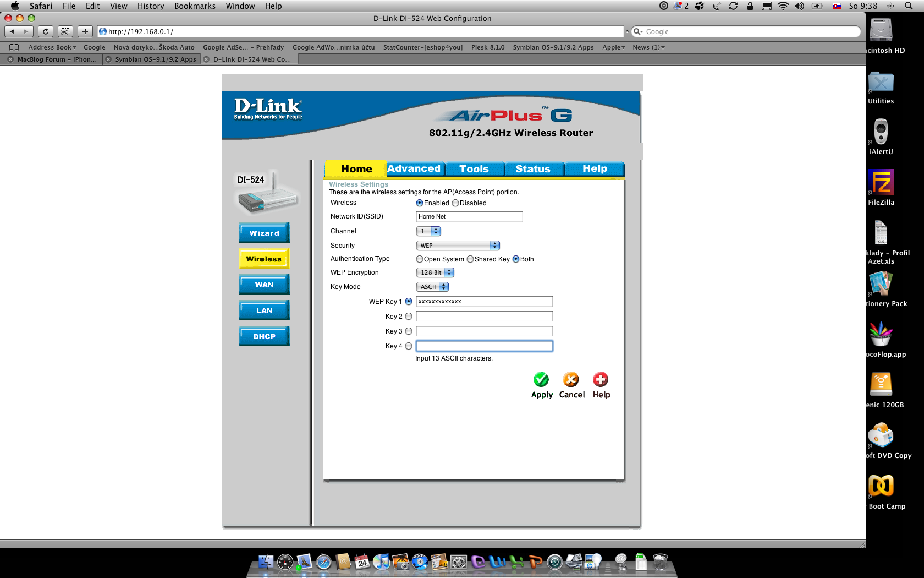The width and height of the screenshot is (924, 578).
Task: Select Open System authentication
Action: [420, 259]
